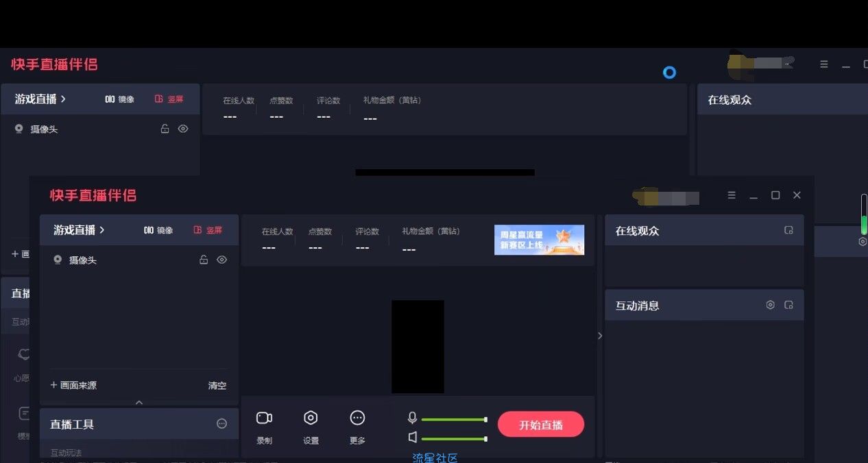Open 互动消息 settings hexagon icon
868x463 pixels.
tap(770, 305)
